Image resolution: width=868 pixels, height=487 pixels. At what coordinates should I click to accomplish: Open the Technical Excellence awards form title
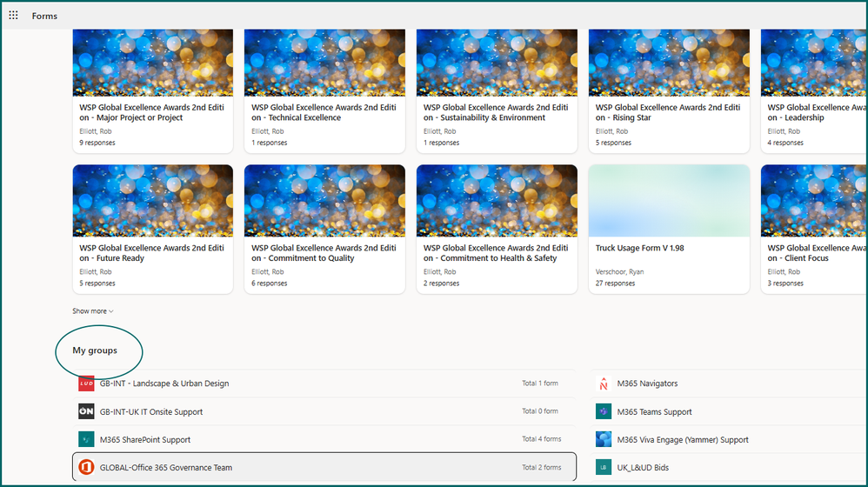[x=324, y=112]
